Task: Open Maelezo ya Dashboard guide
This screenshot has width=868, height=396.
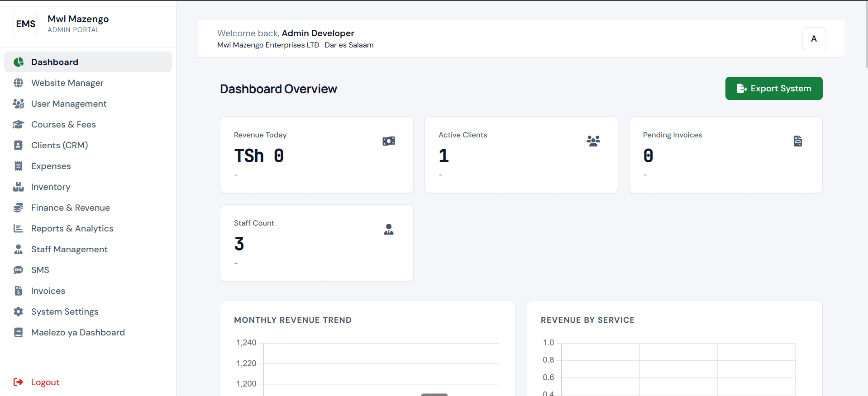Action: click(x=88, y=332)
